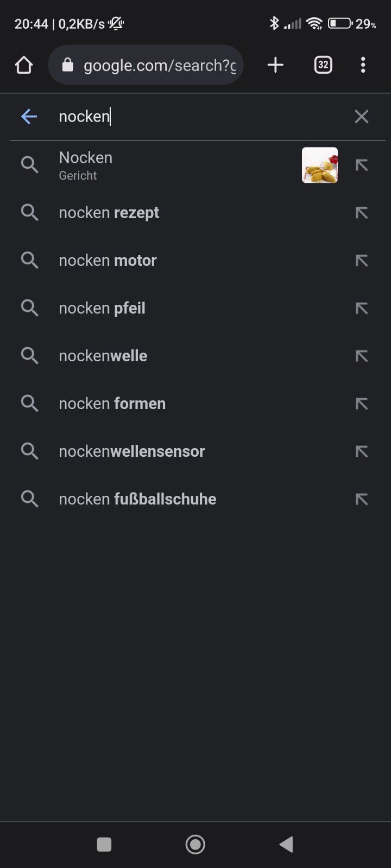The height and width of the screenshot is (868, 391).
Task: Tap the blue back arrow in search bar
Action: click(29, 116)
